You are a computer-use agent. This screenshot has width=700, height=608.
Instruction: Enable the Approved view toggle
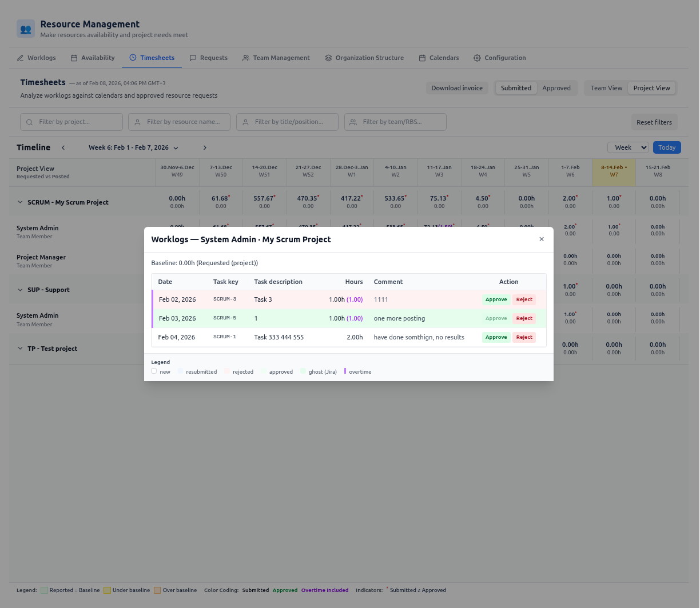(x=556, y=87)
